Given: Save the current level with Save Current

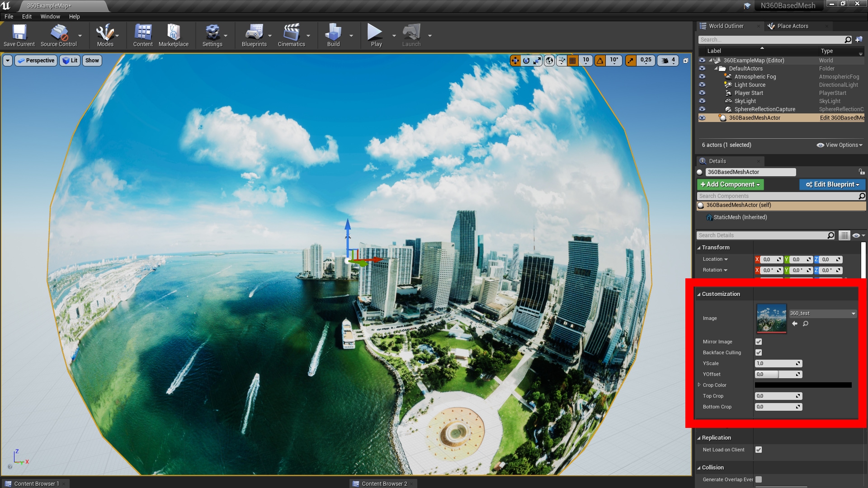Looking at the screenshot, I should [19, 35].
